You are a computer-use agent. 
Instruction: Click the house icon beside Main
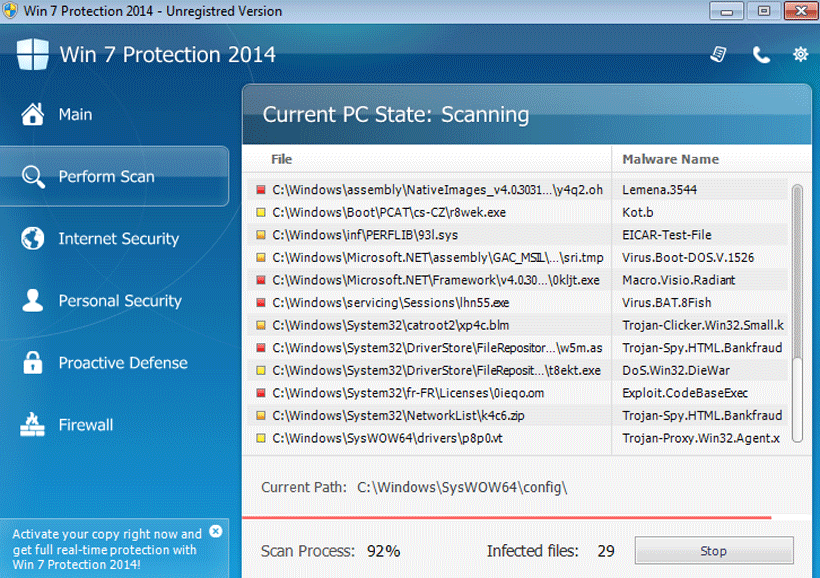(33, 114)
